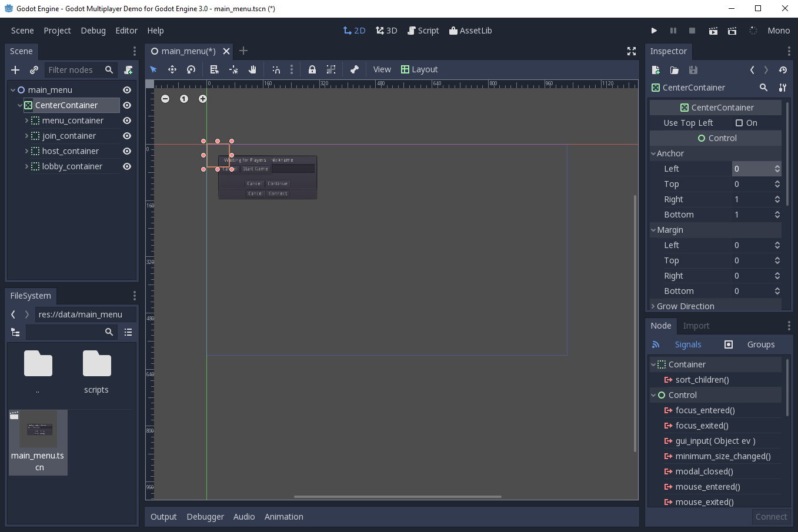This screenshot has height=532, width=798.
Task: Open the snapping options icon
Action: 292,69
